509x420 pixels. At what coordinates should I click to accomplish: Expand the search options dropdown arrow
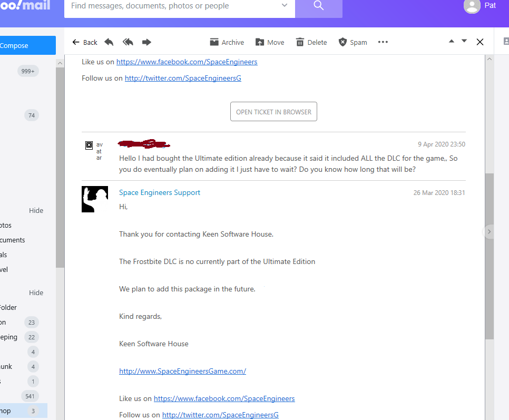pyautogui.click(x=285, y=6)
